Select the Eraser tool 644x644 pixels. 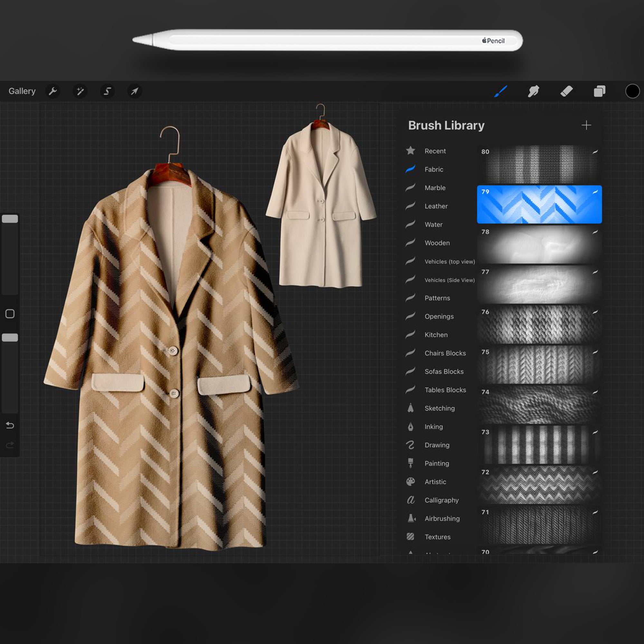pyautogui.click(x=566, y=91)
